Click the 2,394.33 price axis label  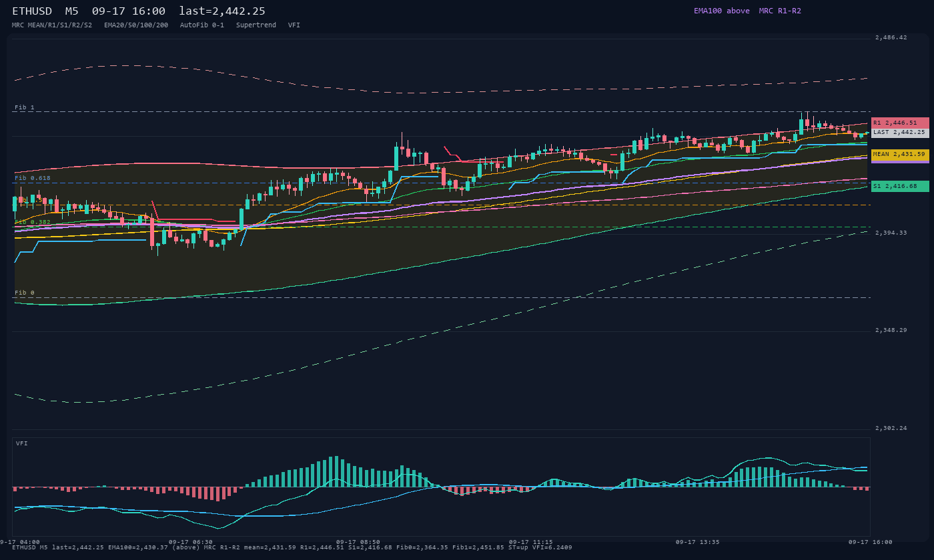[891, 233]
